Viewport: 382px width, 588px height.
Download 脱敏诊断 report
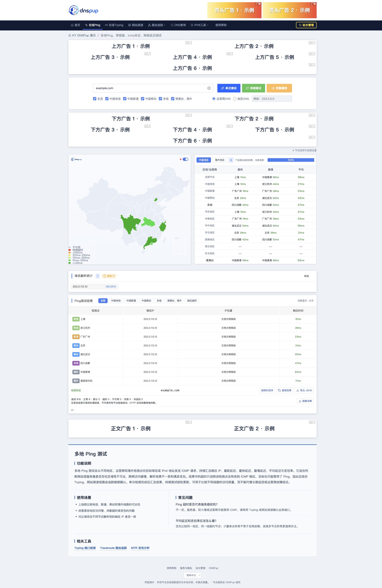coord(305,401)
